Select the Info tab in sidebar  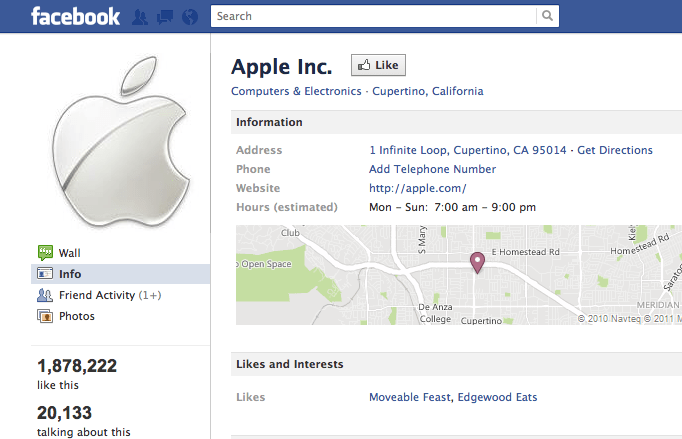pyautogui.click(x=120, y=274)
